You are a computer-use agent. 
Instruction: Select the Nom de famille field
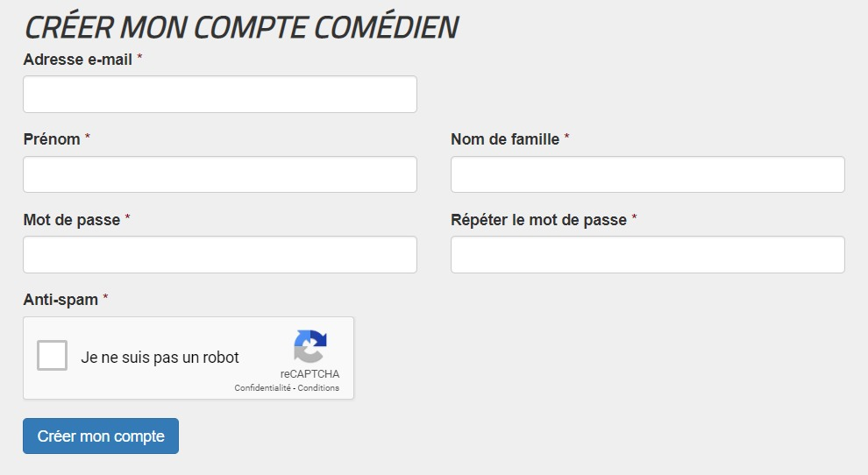648,174
